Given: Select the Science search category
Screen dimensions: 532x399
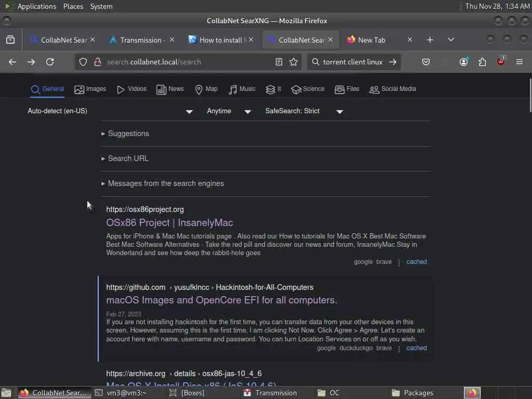Looking at the screenshot, I should tap(308, 89).
